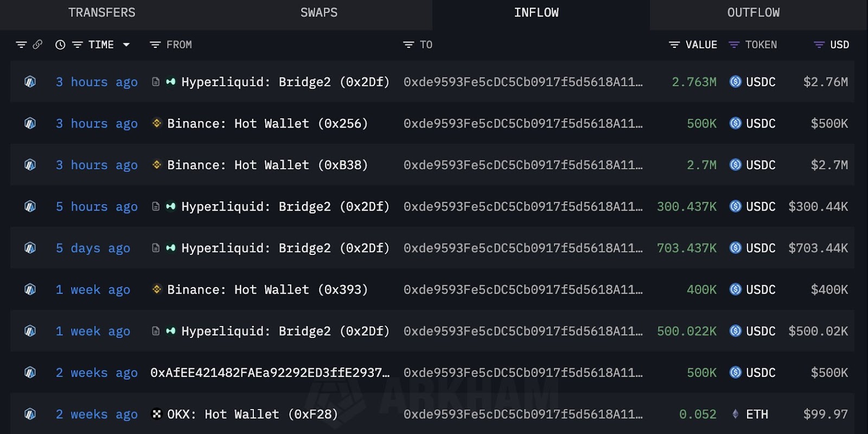The image size is (868, 434).
Task: Switch to the OUTFLOW tab
Action: (x=753, y=12)
